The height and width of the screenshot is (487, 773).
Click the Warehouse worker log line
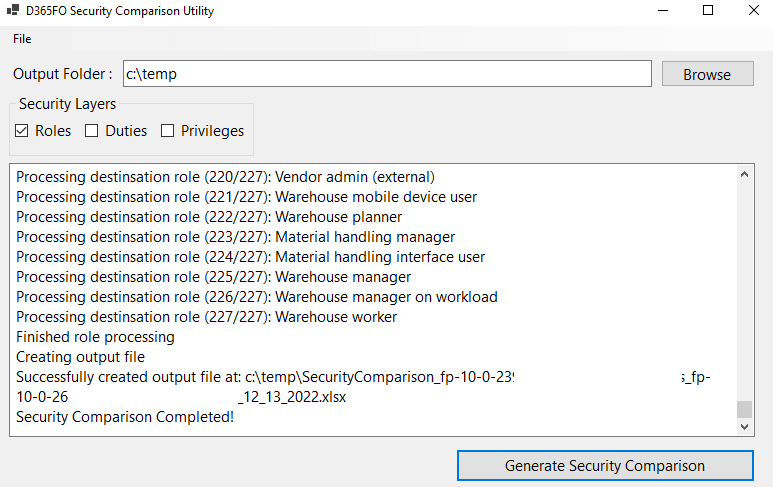206,317
